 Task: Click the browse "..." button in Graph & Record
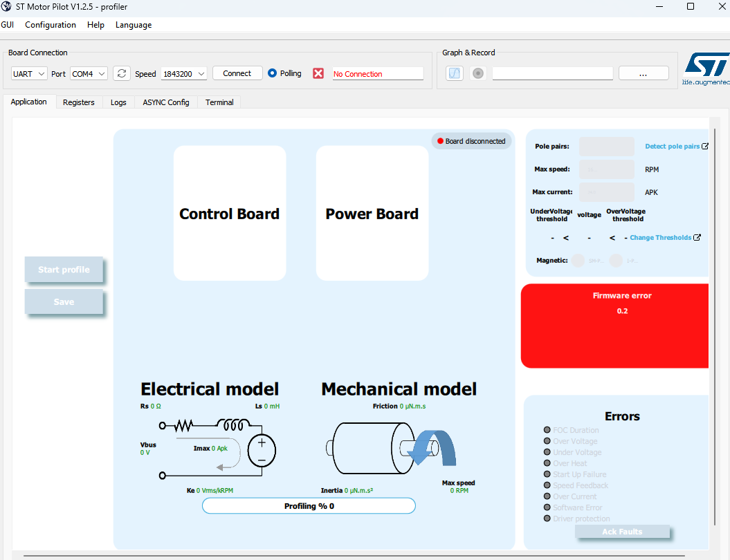point(644,73)
